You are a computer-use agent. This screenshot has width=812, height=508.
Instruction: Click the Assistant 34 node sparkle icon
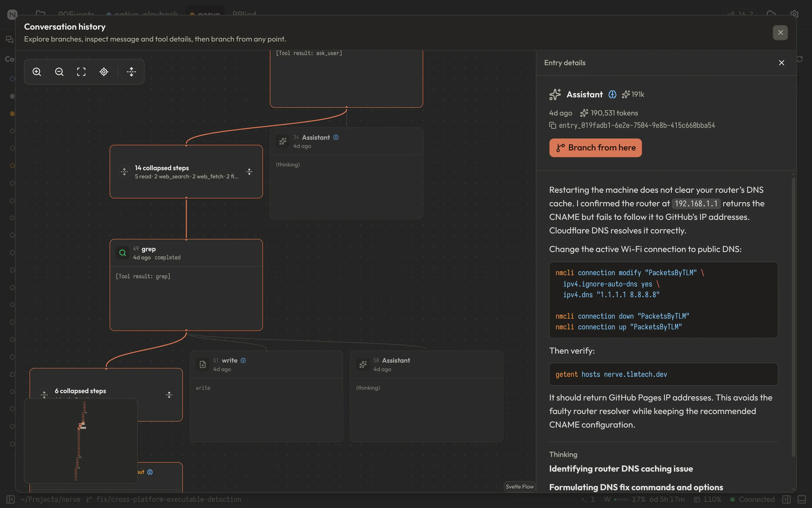(283, 141)
